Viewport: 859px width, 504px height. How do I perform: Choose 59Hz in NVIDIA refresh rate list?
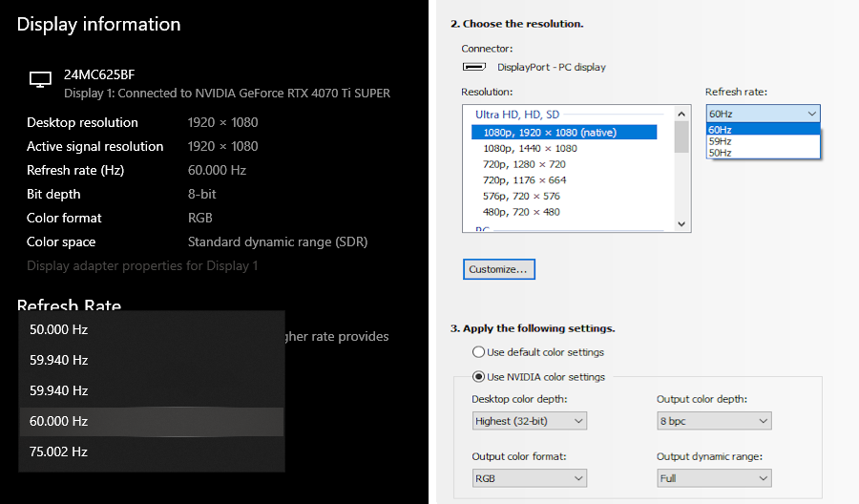tap(763, 140)
